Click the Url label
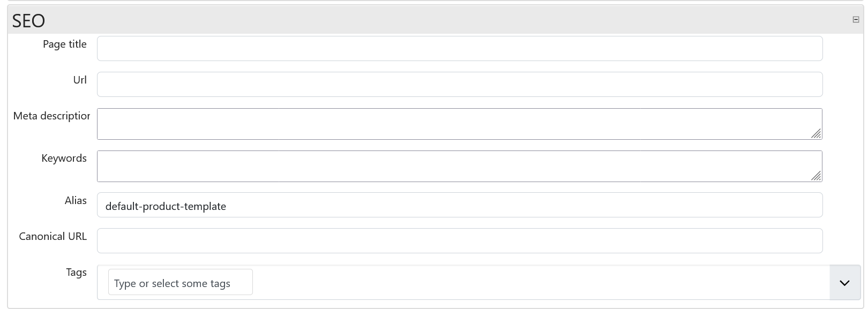 pyautogui.click(x=79, y=80)
